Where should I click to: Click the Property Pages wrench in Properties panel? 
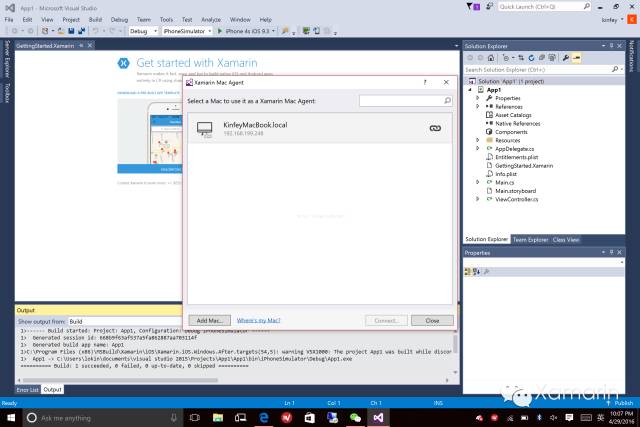pyautogui.click(x=487, y=271)
